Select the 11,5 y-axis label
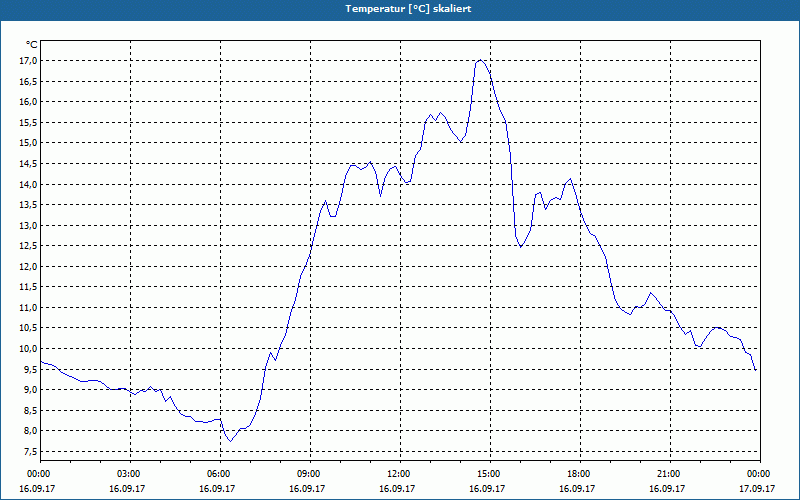The height and width of the screenshot is (500, 800). point(29,287)
